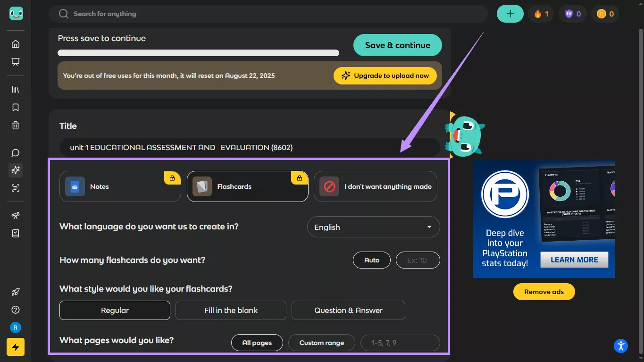Open the chat bubble icon in the sidebar
The height and width of the screenshot is (362, 644).
(15, 152)
